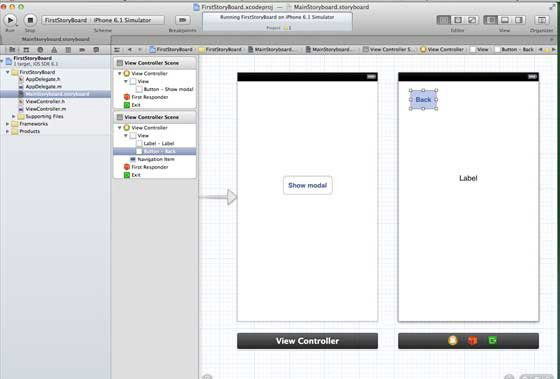Screen dimensions: 560x379
Task: Collapse View above Button - Show modal
Action: pyautogui.click(x=126, y=81)
